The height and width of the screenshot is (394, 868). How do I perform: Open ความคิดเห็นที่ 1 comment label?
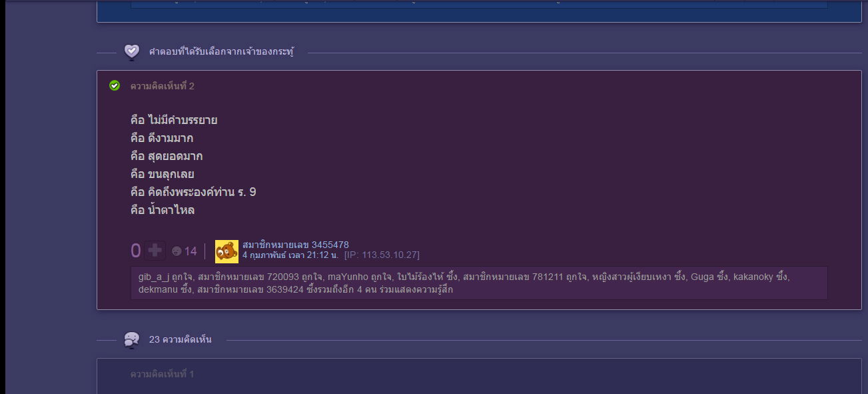pos(162,374)
